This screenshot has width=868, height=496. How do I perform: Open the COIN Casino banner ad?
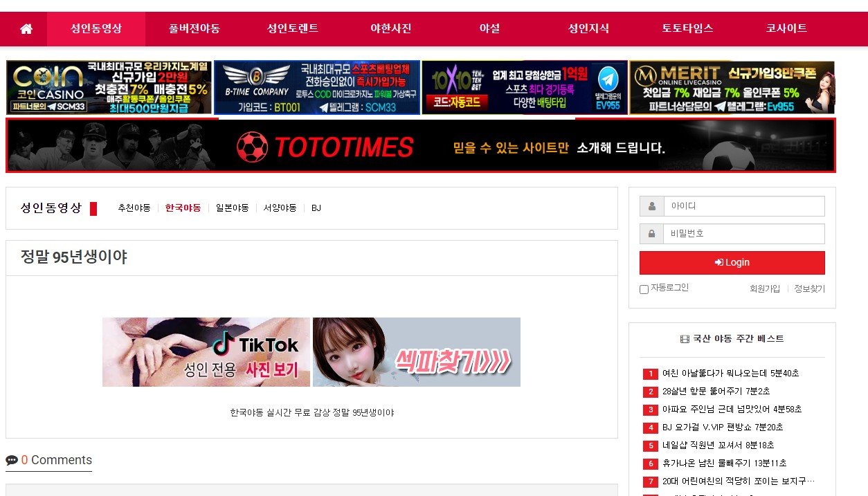(x=109, y=87)
